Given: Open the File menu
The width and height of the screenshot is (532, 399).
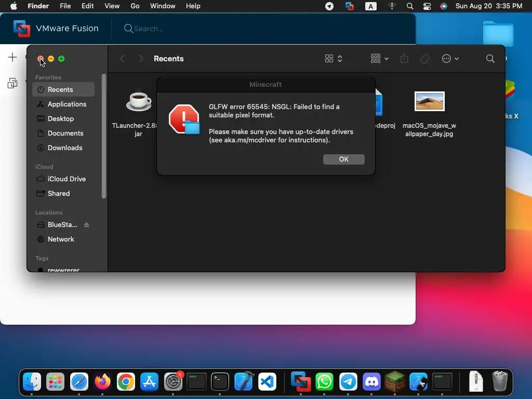Looking at the screenshot, I should 65,6.
